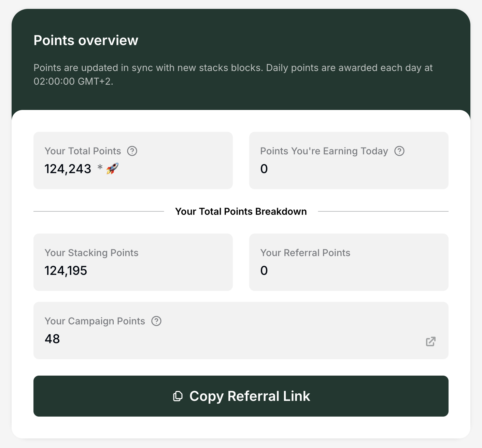The width and height of the screenshot is (482, 448).
Task: Click help icon beside Your Total Points
Action: (132, 151)
